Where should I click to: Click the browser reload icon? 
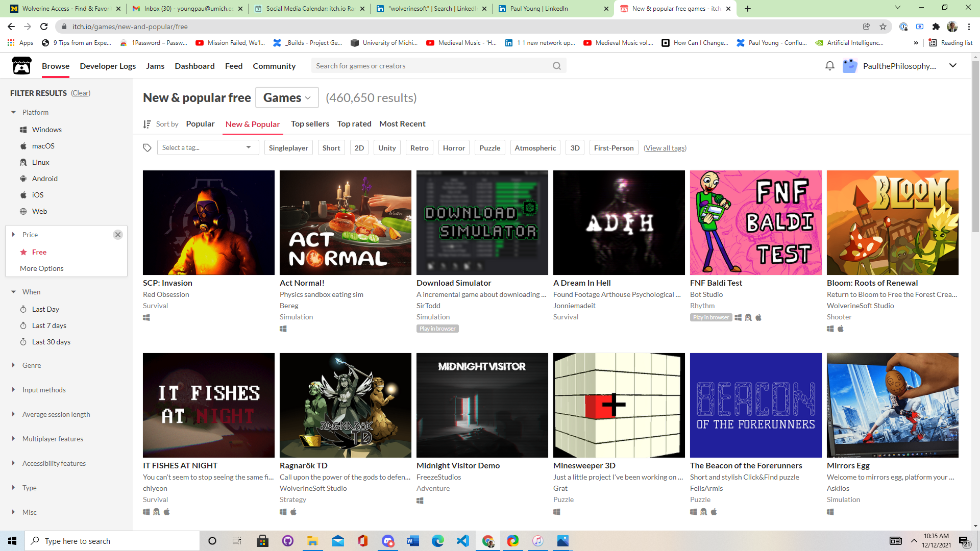click(x=44, y=27)
